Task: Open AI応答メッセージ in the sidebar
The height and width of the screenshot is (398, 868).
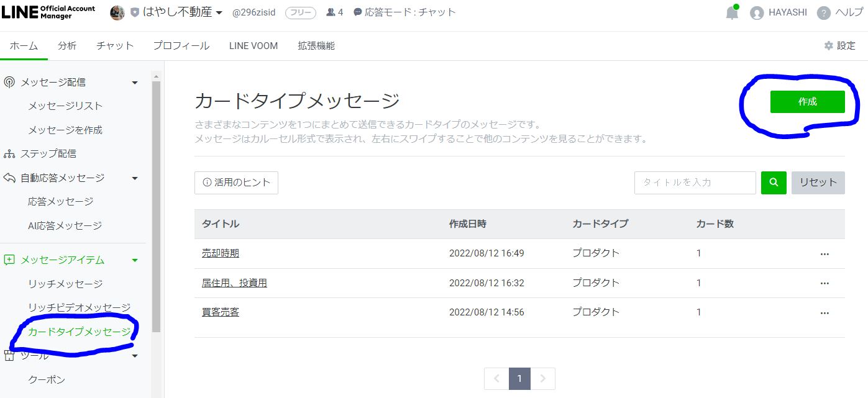Action: tap(65, 225)
